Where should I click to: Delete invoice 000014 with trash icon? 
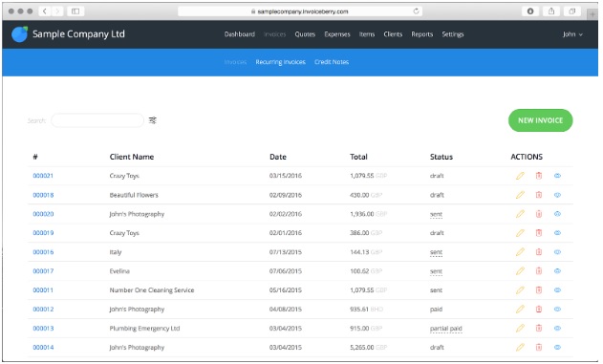(539, 347)
